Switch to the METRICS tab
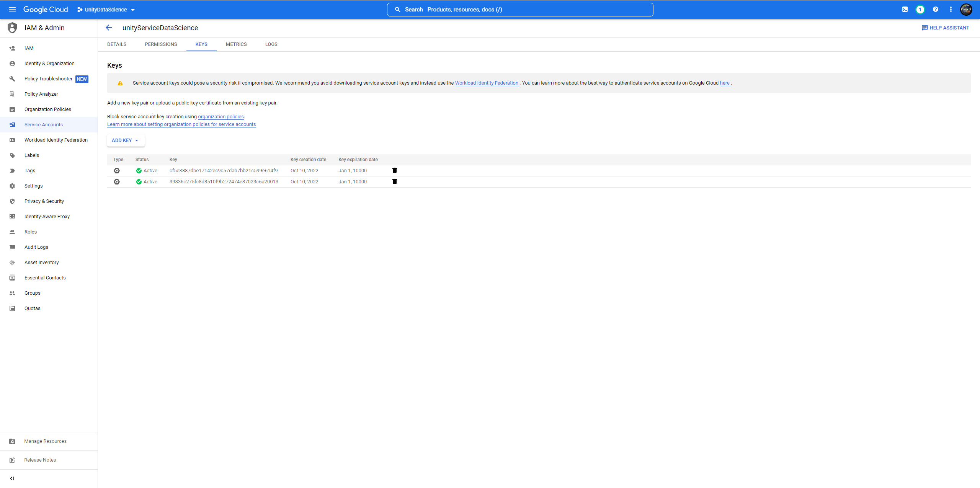The height and width of the screenshot is (488, 980). 236,44
